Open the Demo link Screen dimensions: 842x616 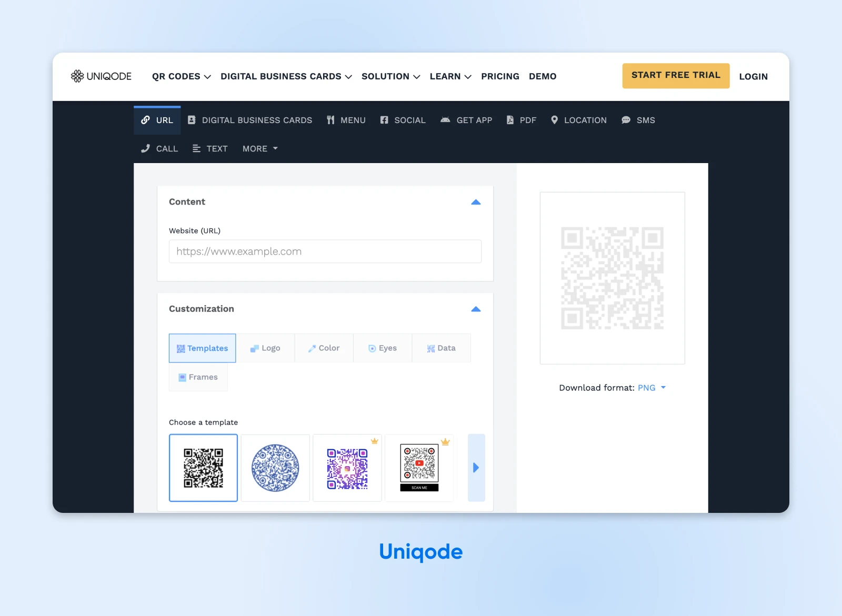tap(543, 76)
